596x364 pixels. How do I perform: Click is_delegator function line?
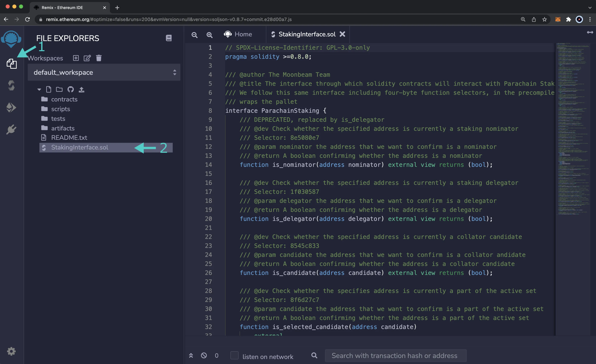pyautogui.click(x=366, y=219)
